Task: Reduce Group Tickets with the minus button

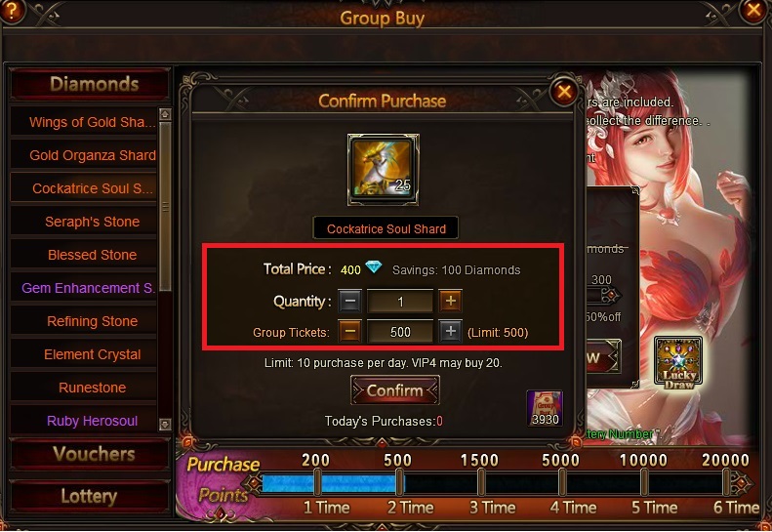Action: coord(349,332)
